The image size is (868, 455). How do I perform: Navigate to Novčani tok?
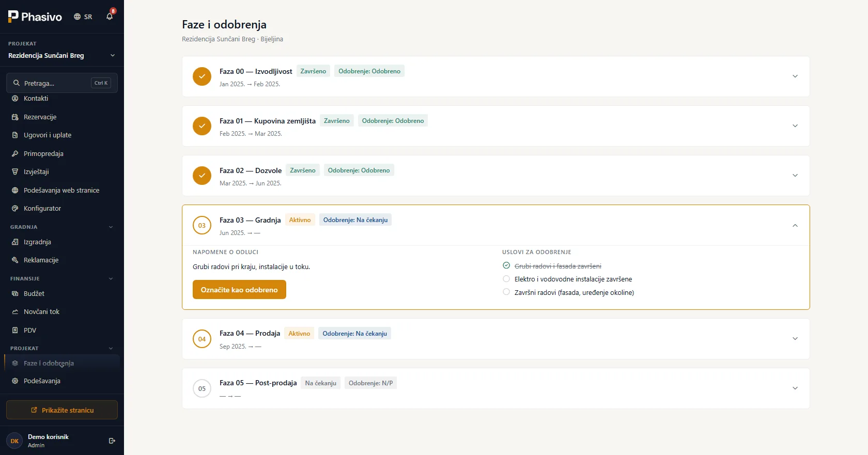coord(62,311)
